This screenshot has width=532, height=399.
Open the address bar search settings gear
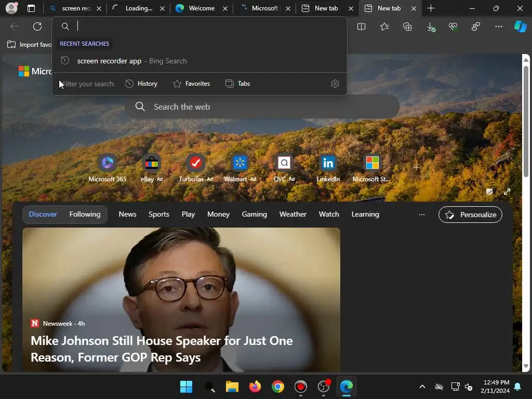[335, 84]
